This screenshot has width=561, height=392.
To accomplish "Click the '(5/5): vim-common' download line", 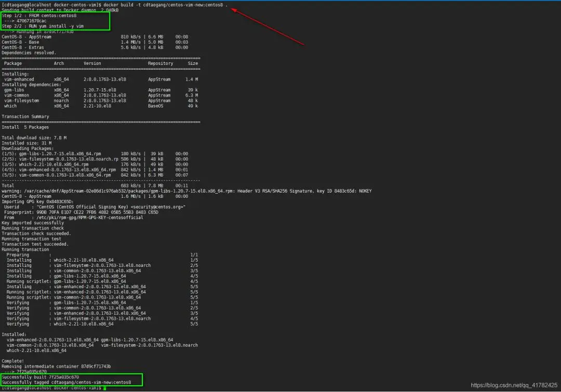I will click(95, 175).
